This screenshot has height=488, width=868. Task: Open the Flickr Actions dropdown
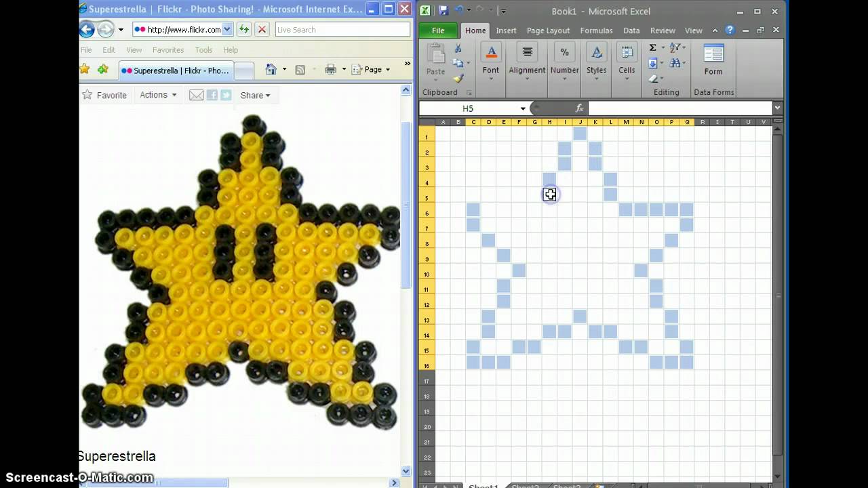click(158, 95)
